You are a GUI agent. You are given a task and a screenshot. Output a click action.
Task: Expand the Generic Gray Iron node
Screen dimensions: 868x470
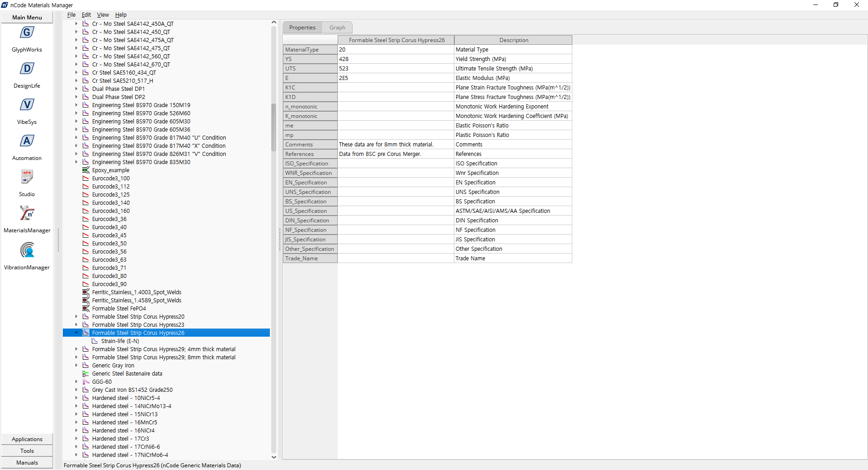[x=76, y=366]
